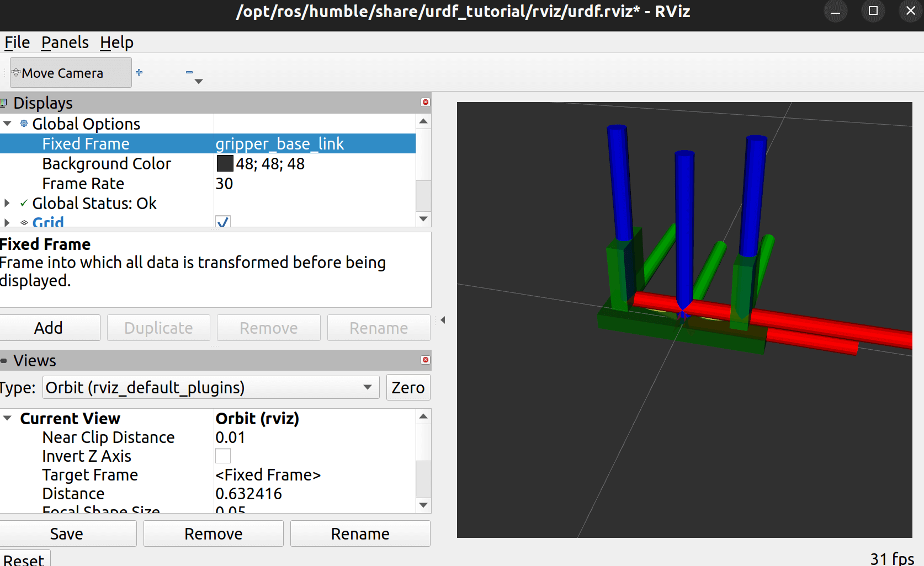Collapse side panel with the left arrow
The height and width of the screenshot is (566, 924).
click(x=443, y=320)
